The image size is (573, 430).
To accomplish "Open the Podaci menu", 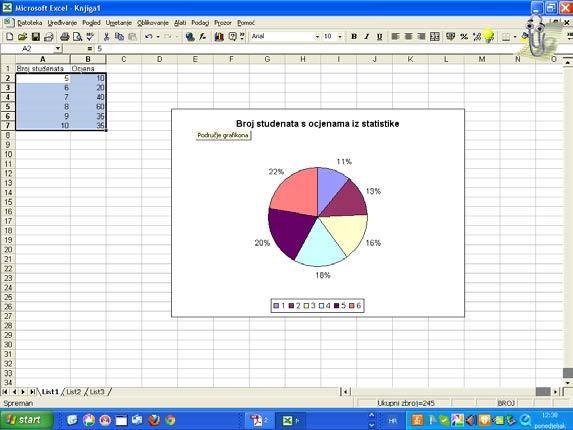I will 200,23.
